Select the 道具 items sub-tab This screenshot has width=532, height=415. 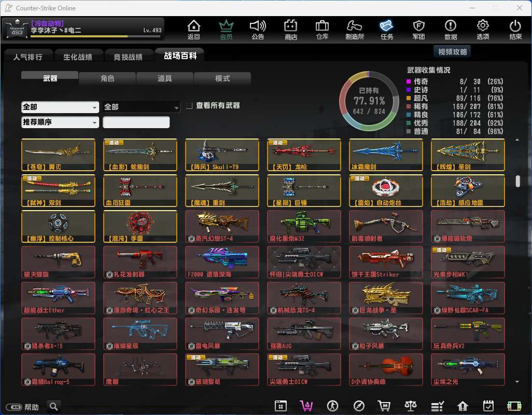coord(164,78)
